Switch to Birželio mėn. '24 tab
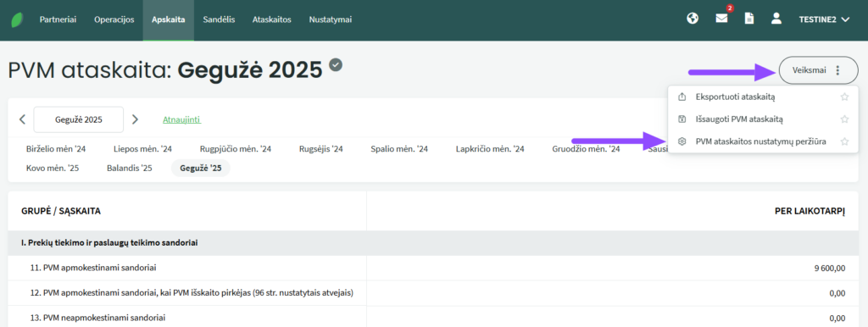The width and height of the screenshot is (868, 327). [56, 149]
